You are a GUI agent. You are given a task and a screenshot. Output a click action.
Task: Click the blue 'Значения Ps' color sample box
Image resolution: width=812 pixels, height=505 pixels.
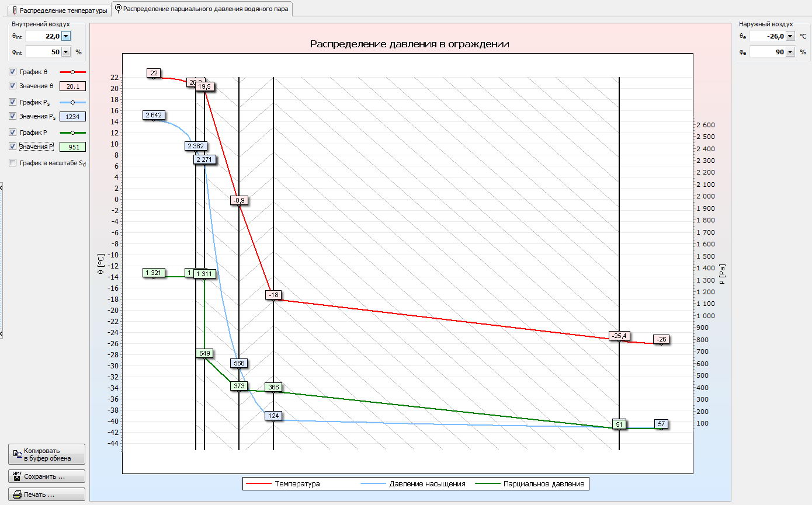(x=72, y=116)
